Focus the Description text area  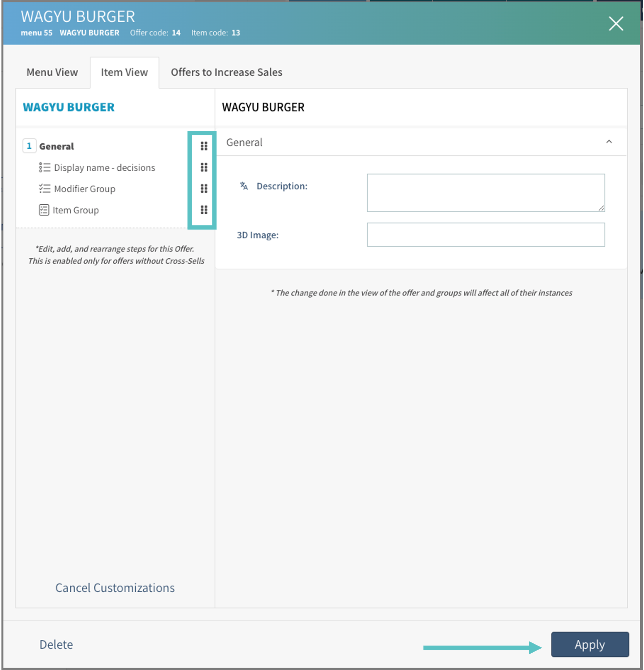click(x=485, y=193)
